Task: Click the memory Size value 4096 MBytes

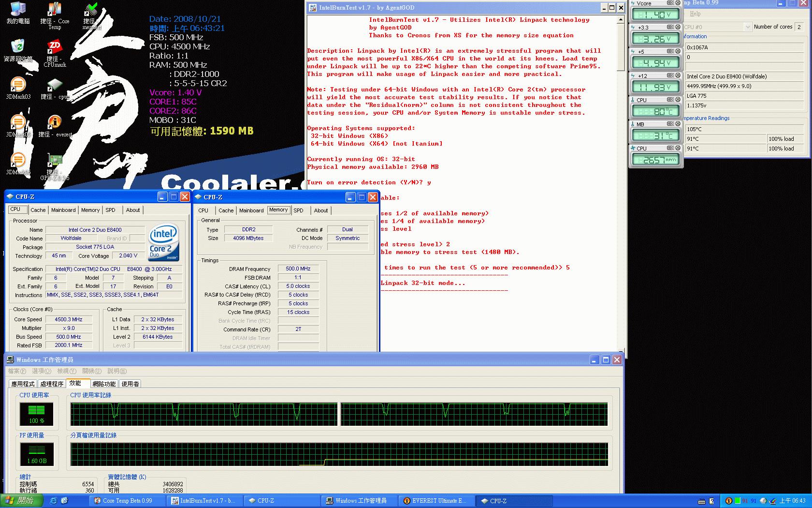Action: pos(248,238)
